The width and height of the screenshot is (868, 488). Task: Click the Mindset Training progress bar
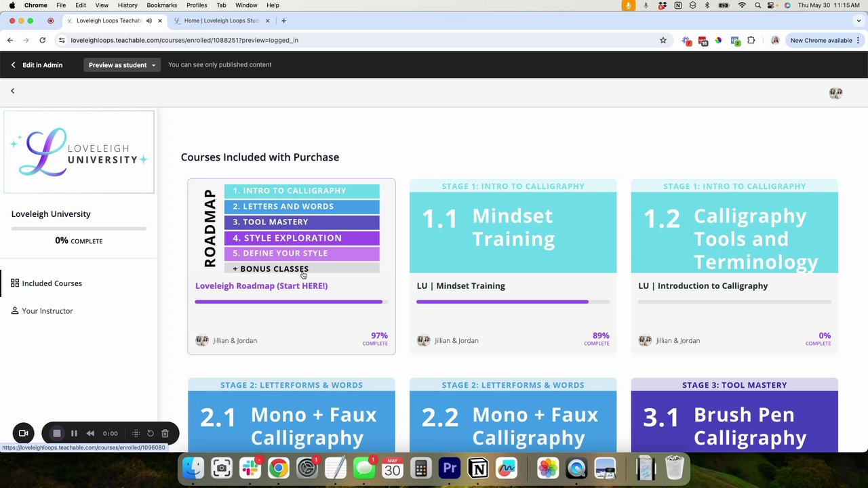[513, 302]
